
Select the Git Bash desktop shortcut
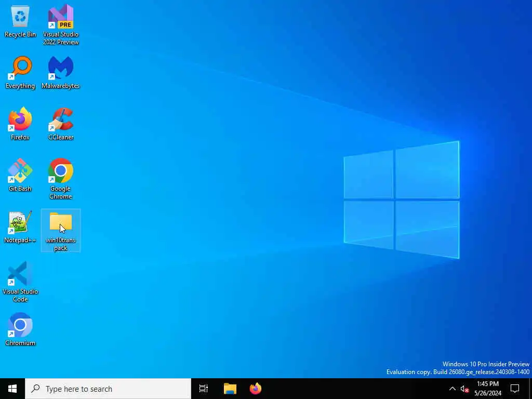pos(20,175)
